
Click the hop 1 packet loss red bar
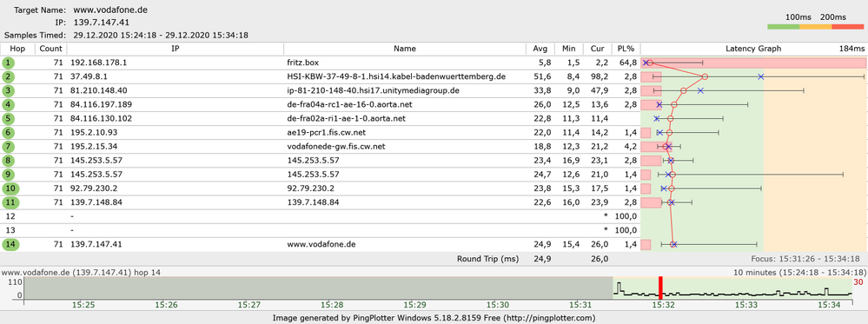point(753,63)
